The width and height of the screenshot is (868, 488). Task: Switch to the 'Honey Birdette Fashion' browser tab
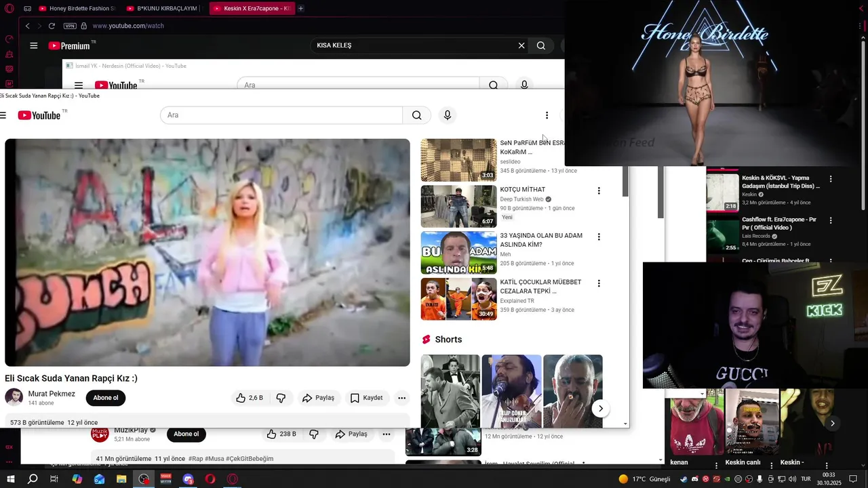pos(77,8)
